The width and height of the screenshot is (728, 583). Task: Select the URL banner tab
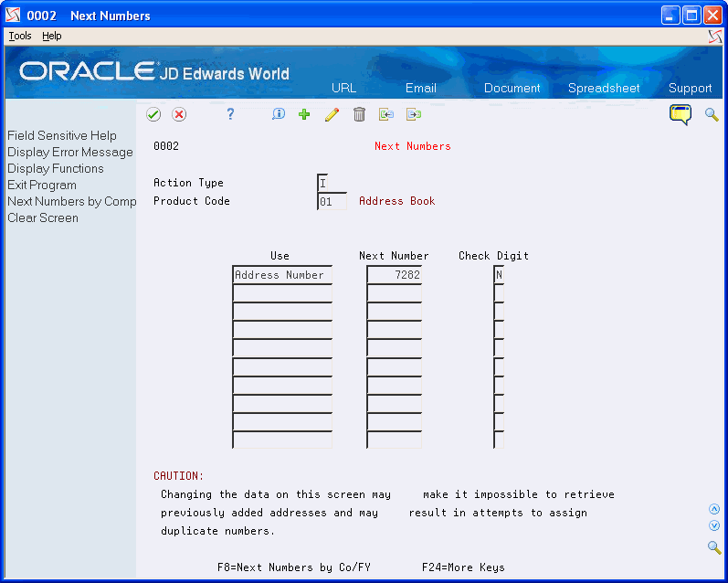(343, 88)
